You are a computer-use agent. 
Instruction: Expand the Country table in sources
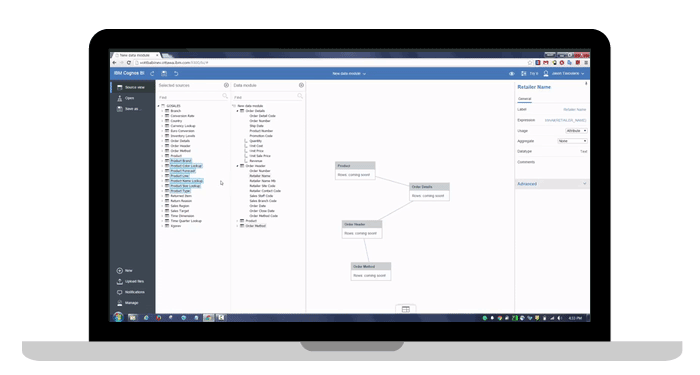162,121
